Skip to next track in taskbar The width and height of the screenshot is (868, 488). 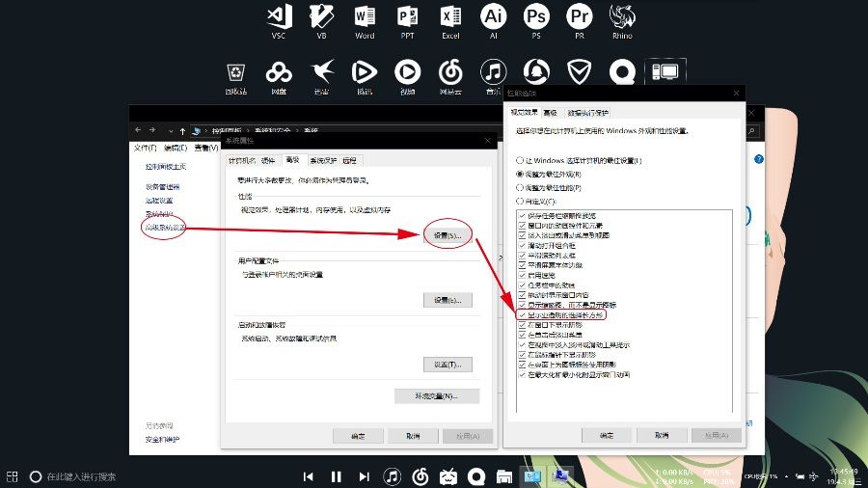coord(364,476)
